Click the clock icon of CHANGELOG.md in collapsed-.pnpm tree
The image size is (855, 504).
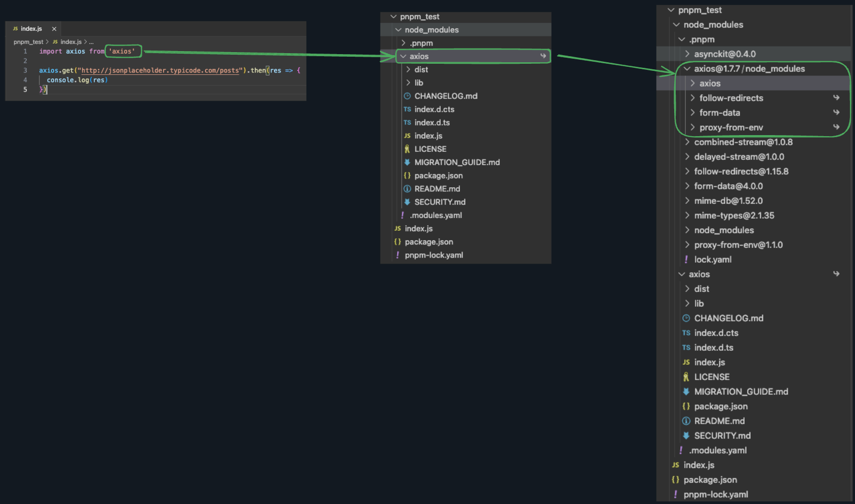[x=407, y=96]
